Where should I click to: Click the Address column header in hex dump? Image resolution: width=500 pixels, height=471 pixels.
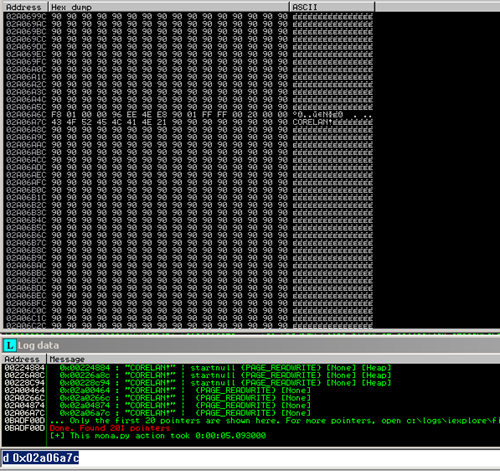point(25,7)
